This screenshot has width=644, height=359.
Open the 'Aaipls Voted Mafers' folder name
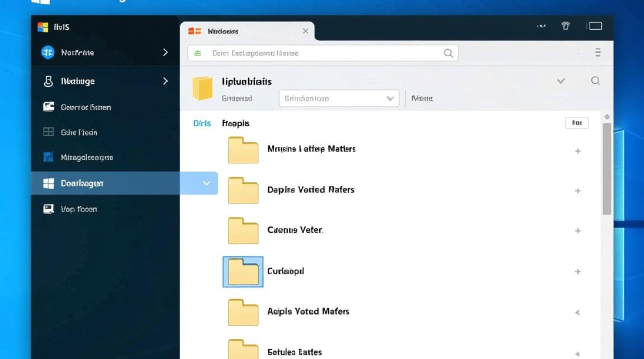[308, 312]
